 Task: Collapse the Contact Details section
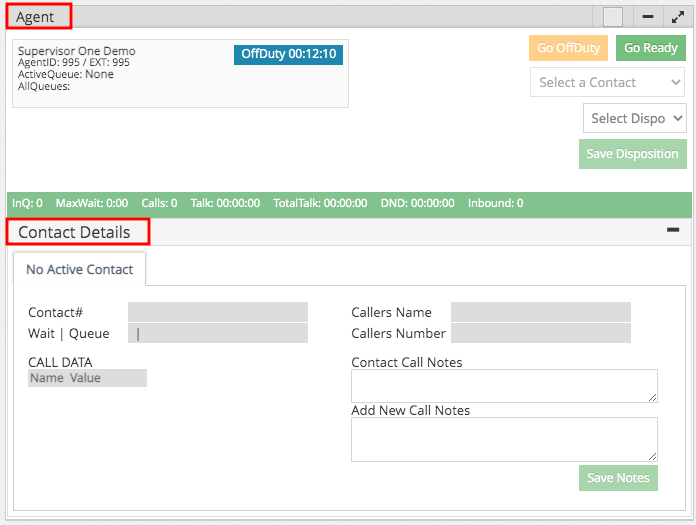click(673, 229)
